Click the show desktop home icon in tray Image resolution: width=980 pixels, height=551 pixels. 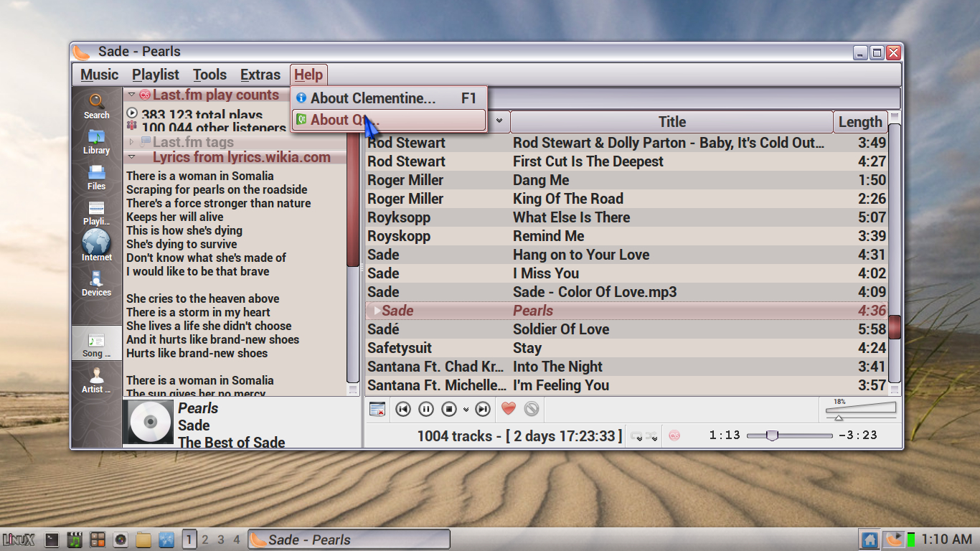(870, 540)
